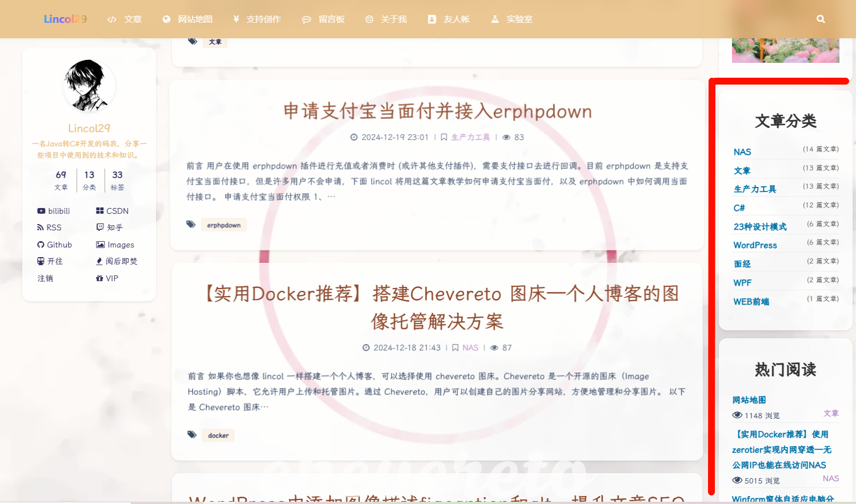Open the 文章 navigation menu
Screen dimensions: 856x504
[125, 19]
